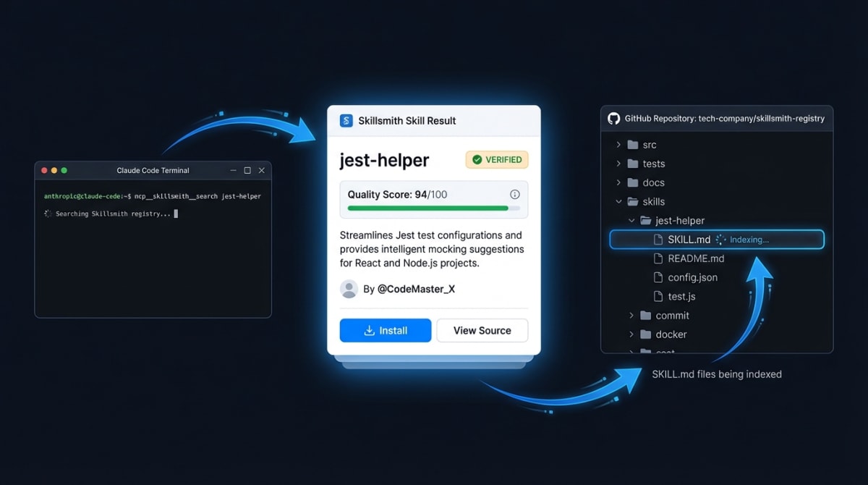868x485 pixels.
Task: Click the download icon inside Install button
Action: pos(369,330)
